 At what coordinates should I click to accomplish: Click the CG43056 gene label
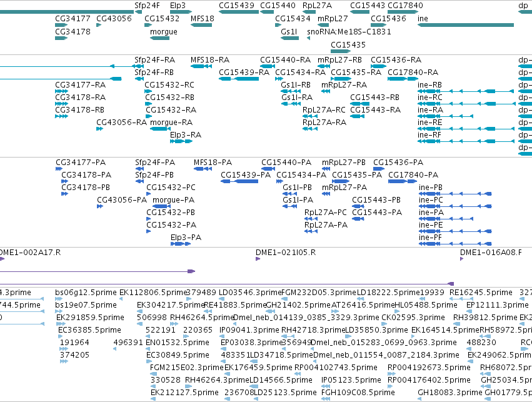(114, 18)
